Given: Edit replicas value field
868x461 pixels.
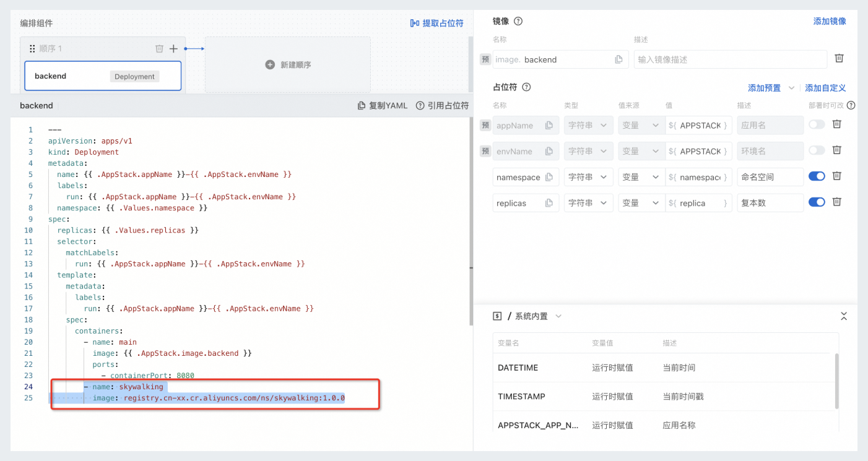Looking at the screenshot, I should point(699,203).
